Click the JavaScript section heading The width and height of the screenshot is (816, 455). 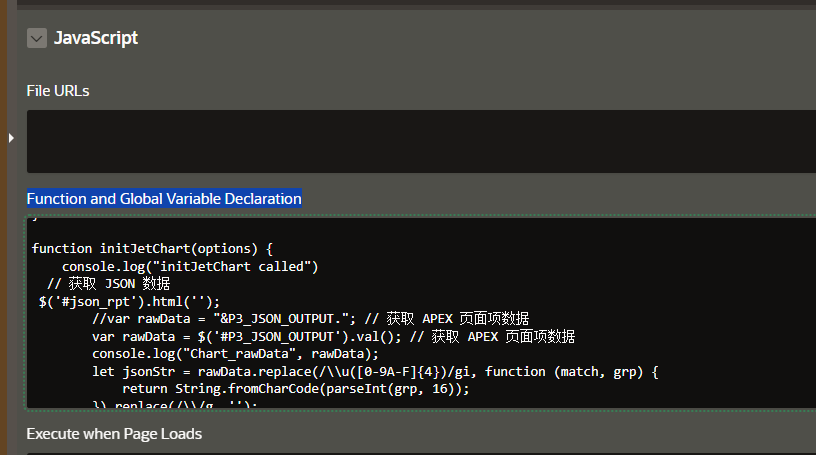96,38
